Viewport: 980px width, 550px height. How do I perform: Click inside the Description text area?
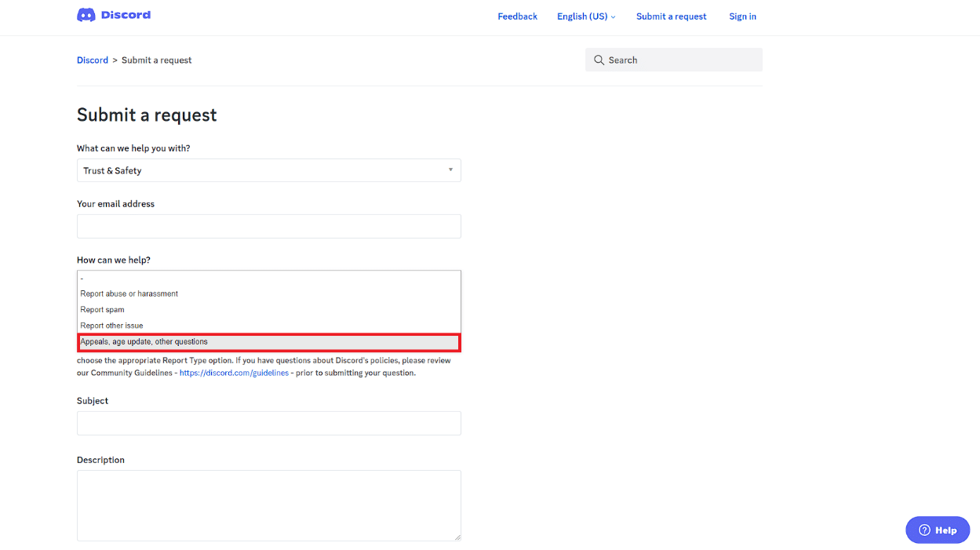pyautogui.click(x=268, y=505)
